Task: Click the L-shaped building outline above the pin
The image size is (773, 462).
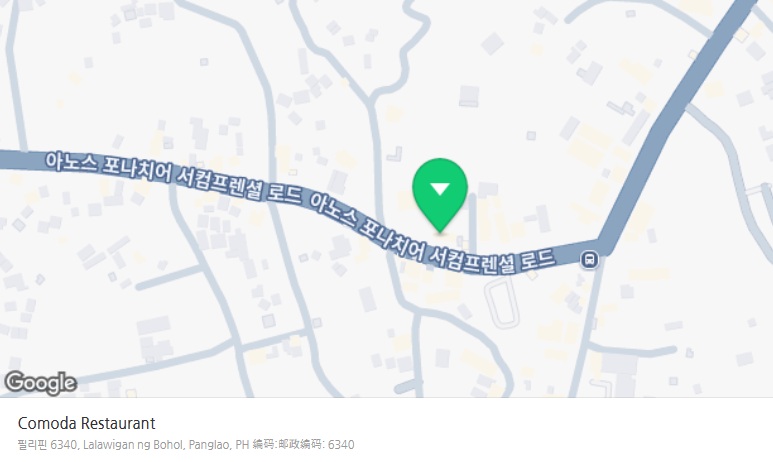Action: point(395,154)
